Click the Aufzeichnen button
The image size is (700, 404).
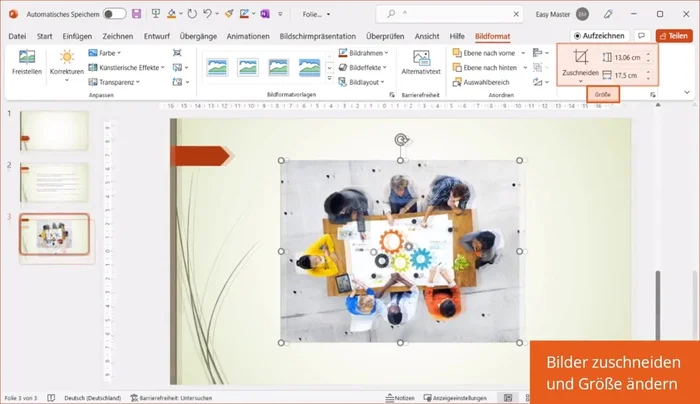pos(597,35)
